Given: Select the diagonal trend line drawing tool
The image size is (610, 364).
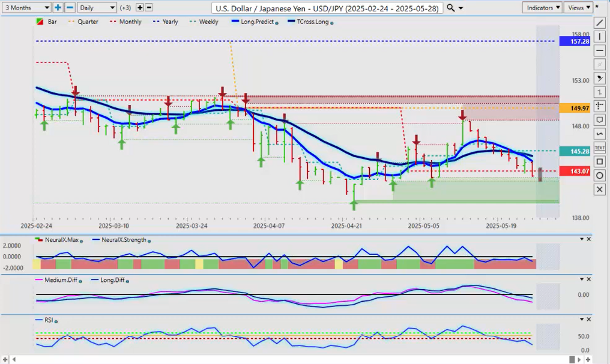Looking at the screenshot, I should [599, 23].
